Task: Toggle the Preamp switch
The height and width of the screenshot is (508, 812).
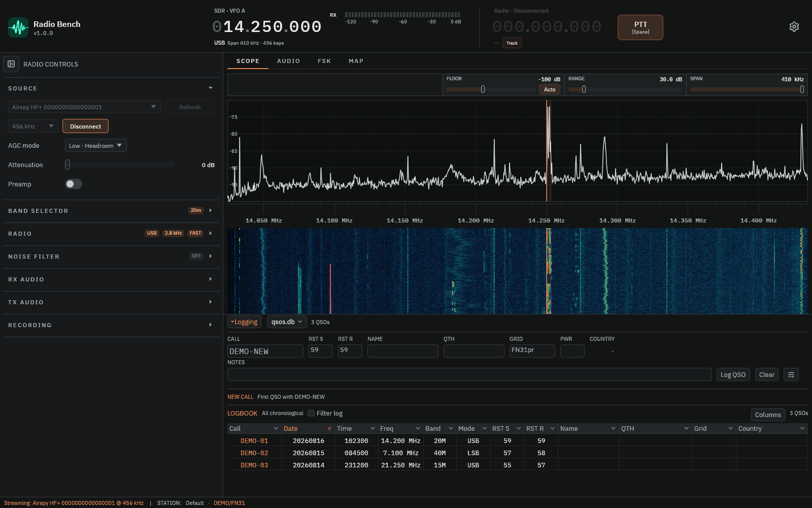Action: tap(74, 184)
